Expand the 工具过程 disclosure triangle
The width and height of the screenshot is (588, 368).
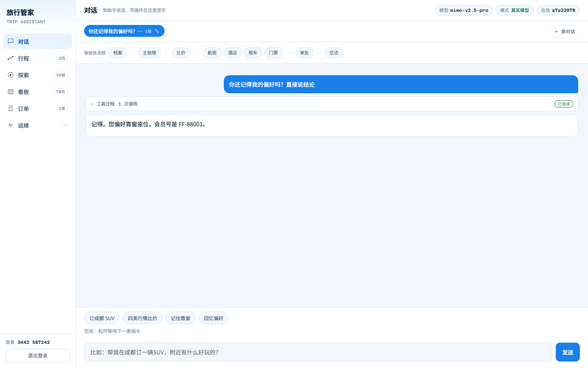point(91,104)
